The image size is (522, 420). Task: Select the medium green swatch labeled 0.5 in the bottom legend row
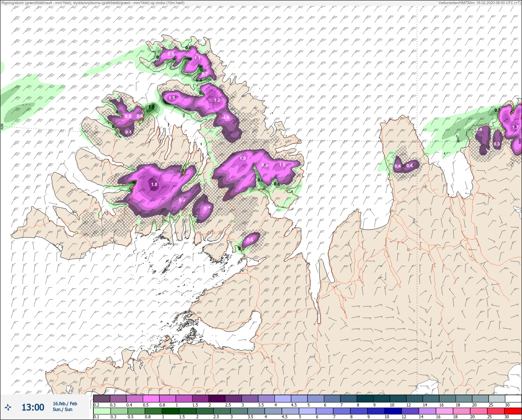point(136,411)
